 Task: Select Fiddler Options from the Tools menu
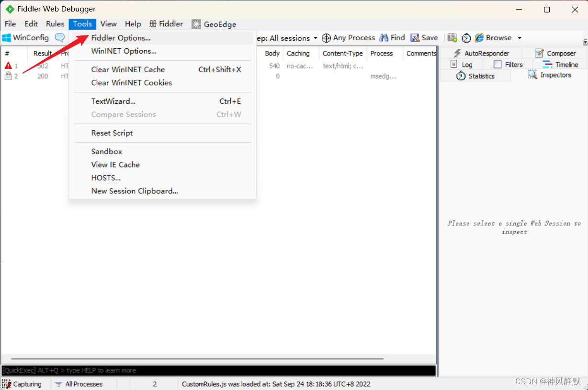(x=121, y=38)
